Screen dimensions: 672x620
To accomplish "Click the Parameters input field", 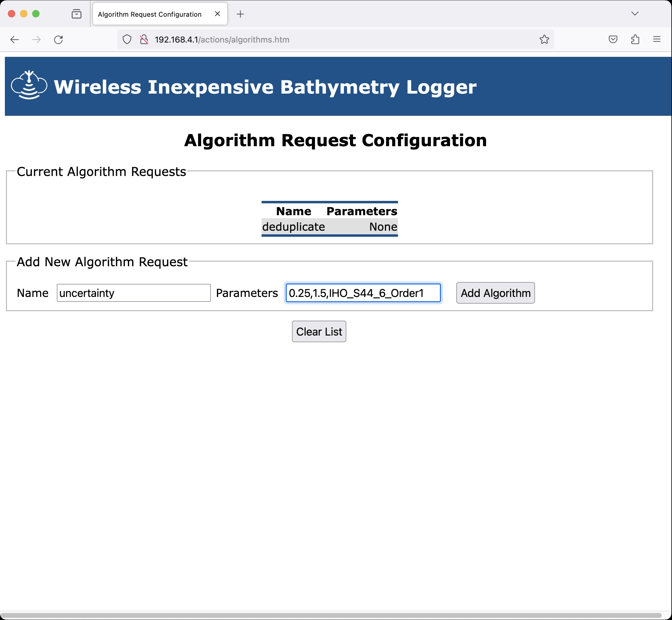I will tap(363, 293).
